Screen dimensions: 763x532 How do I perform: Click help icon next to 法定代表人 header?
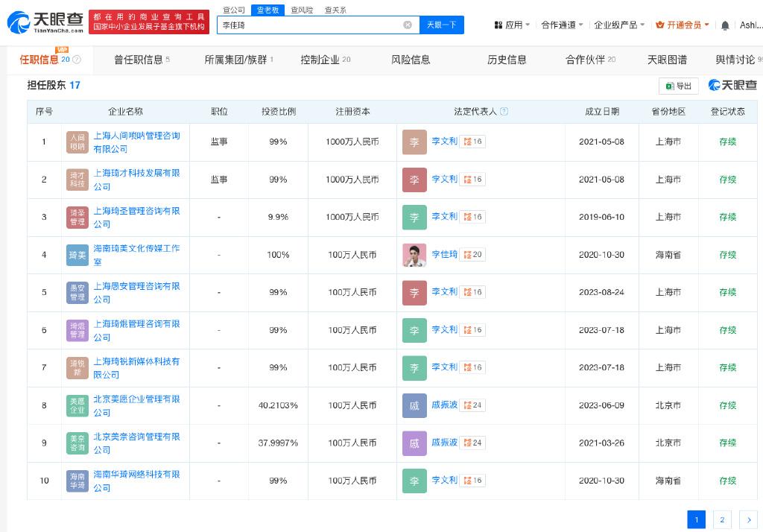point(504,112)
